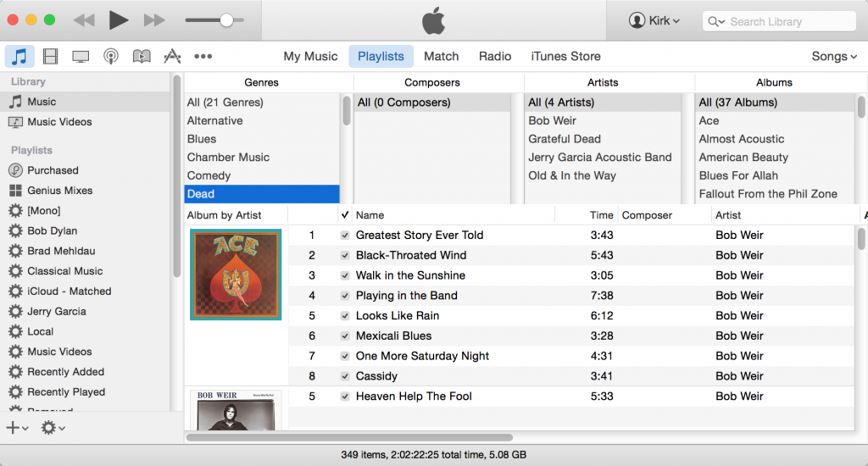This screenshot has height=466, width=868.
Task: Skip to previous track
Action: point(84,20)
